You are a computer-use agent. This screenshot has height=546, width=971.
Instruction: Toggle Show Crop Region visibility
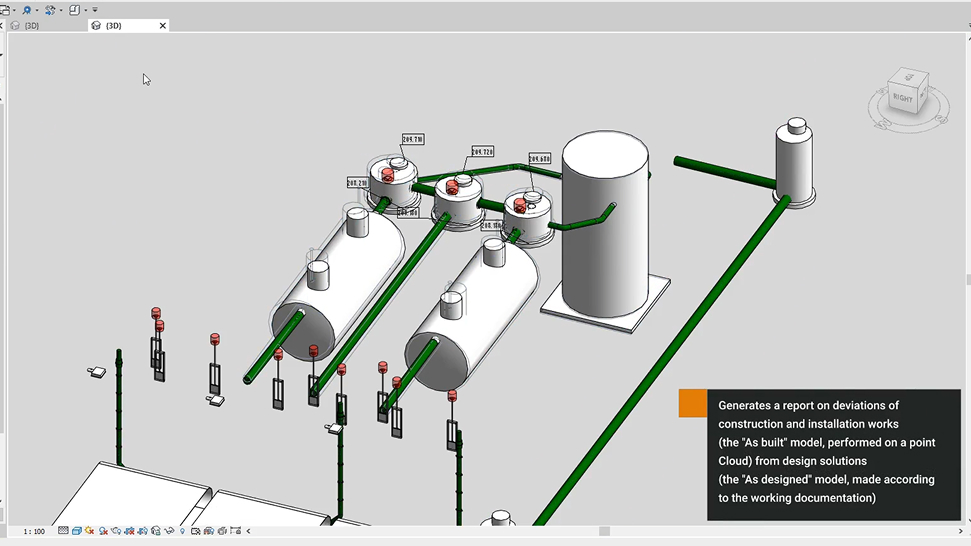142,531
